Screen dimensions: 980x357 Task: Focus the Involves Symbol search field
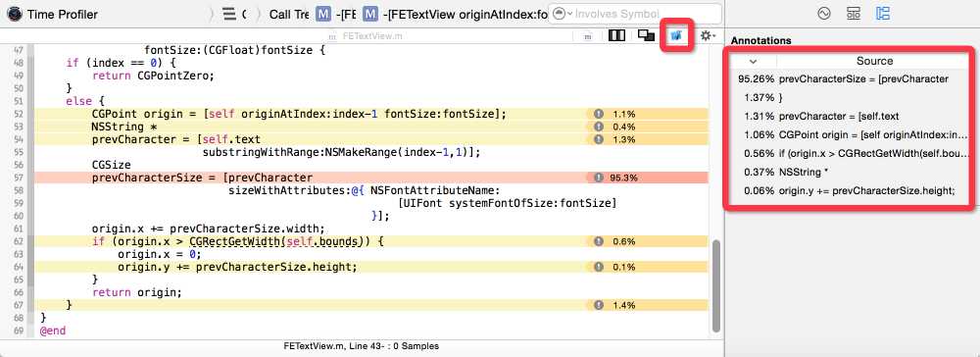[x=645, y=14]
